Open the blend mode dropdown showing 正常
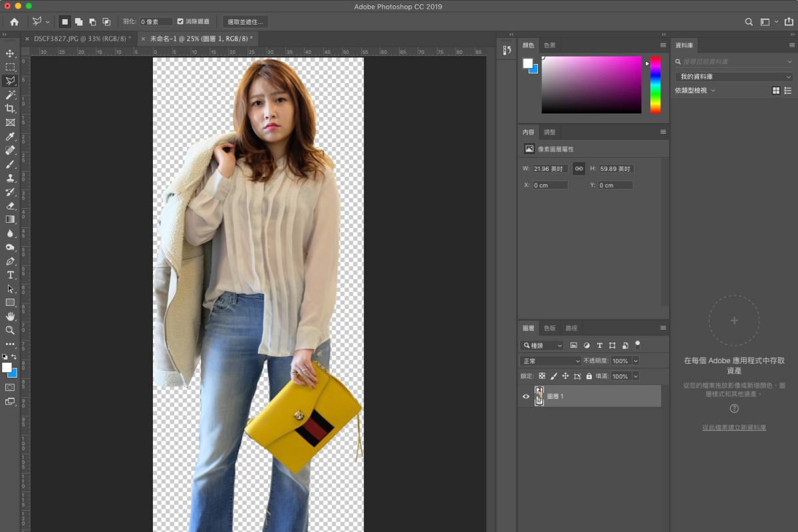The image size is (798, 532). pos(549,360)
